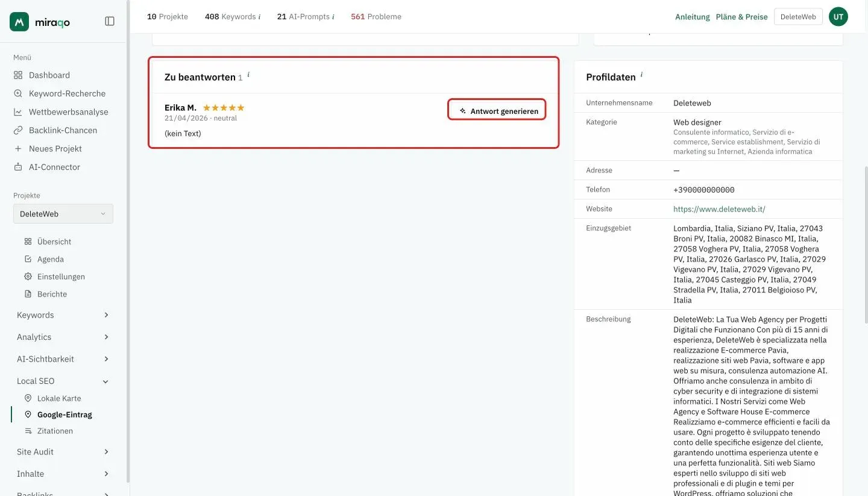The image size is (868, 496).
Task: Click the 10 Projekte counter
Action: coord(168,17)
